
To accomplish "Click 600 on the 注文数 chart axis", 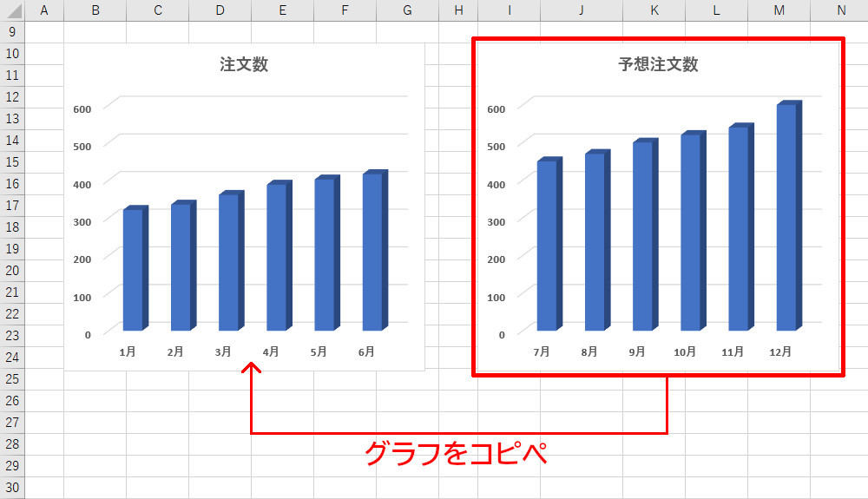I will click(x=82, y=109).
